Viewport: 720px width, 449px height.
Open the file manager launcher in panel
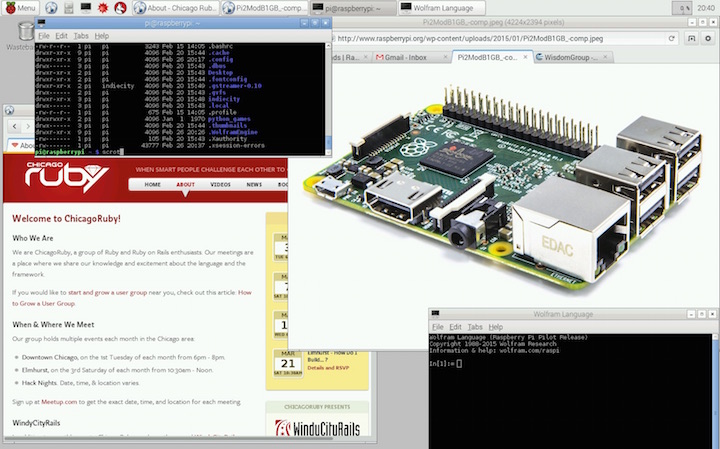[68, 8]
